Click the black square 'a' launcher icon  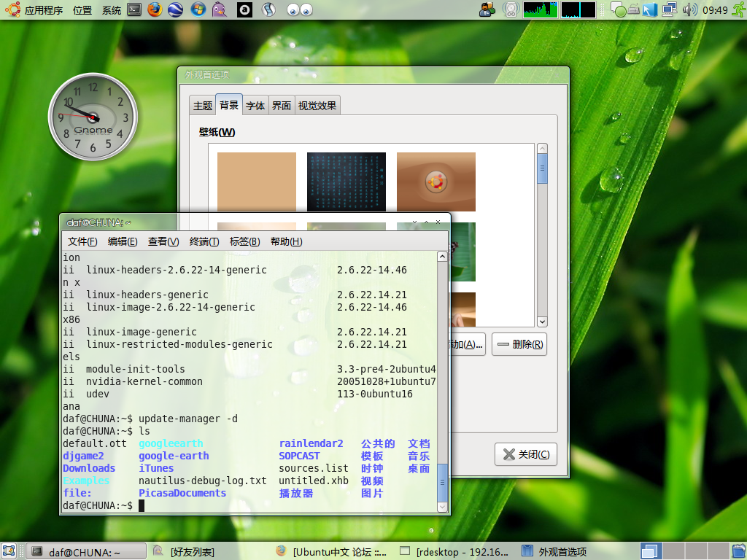pyautogui.click(x=245, y=9)
